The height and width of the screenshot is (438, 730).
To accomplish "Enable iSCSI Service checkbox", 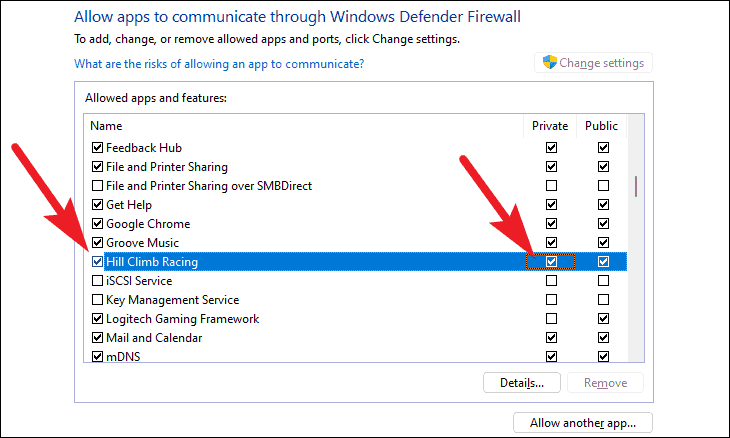I will coord(97,281).
